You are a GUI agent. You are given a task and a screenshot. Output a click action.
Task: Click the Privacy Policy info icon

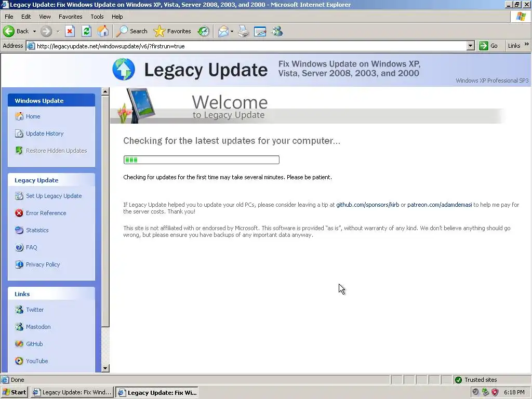tap(19, 264)
